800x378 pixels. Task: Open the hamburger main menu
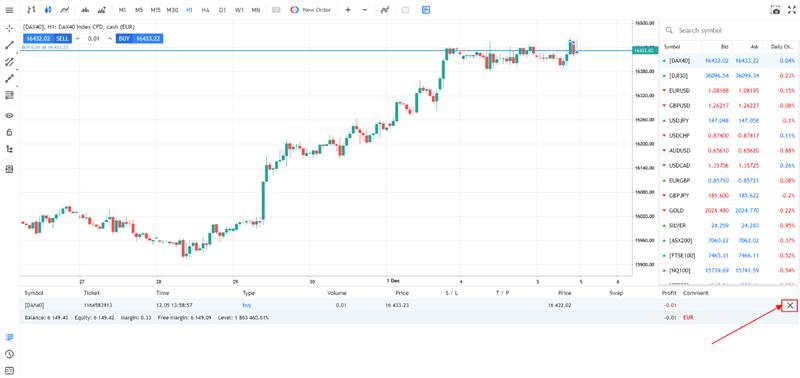point(9,10)
